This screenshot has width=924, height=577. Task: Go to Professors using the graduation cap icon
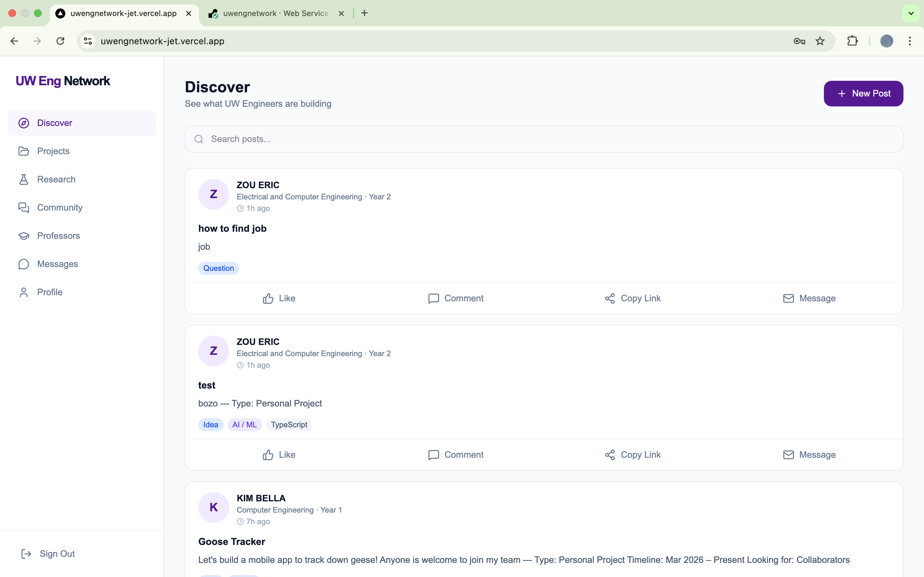[24, 236]
